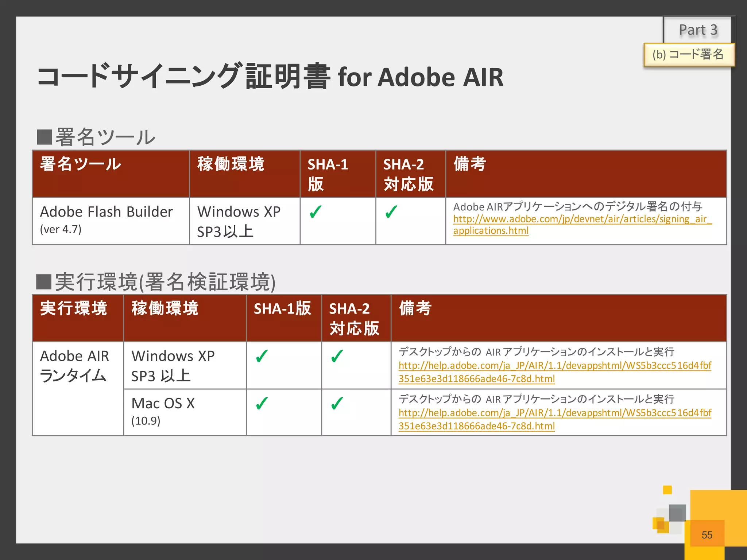Click the ■実行環境(署名検証環境) section heading
Image resolution: width=747 pixels, height=560 pixels.
[x=156, y=282]
